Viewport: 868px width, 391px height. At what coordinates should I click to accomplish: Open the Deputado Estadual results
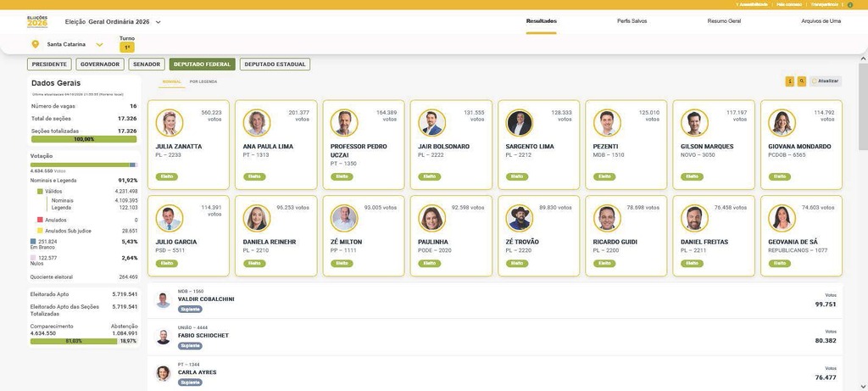[275, 64]
